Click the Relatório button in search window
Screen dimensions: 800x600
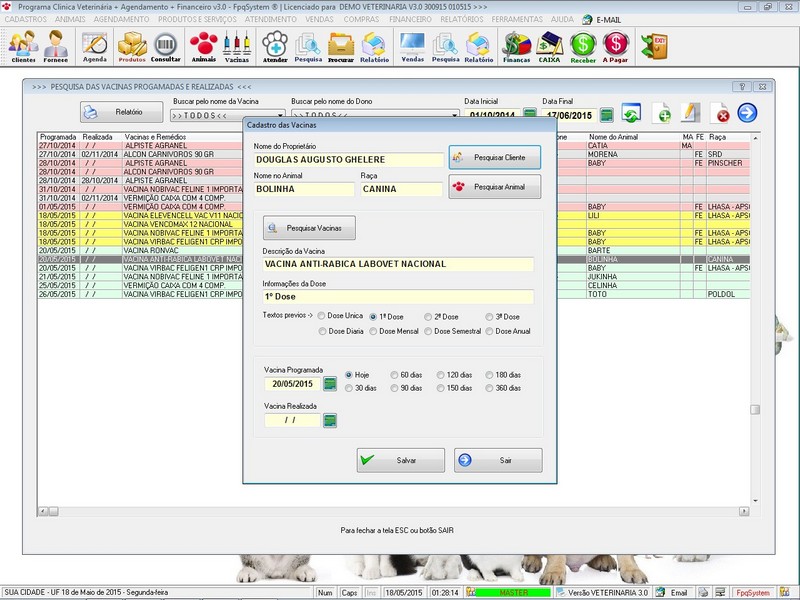pyautogui.click(x=121, y=112)
